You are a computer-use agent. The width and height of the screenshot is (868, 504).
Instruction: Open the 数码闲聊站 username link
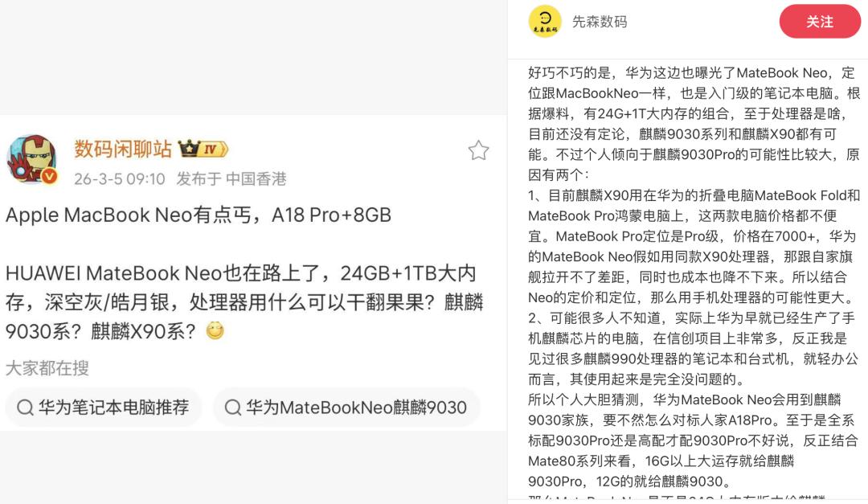click(x=123, y=149)
